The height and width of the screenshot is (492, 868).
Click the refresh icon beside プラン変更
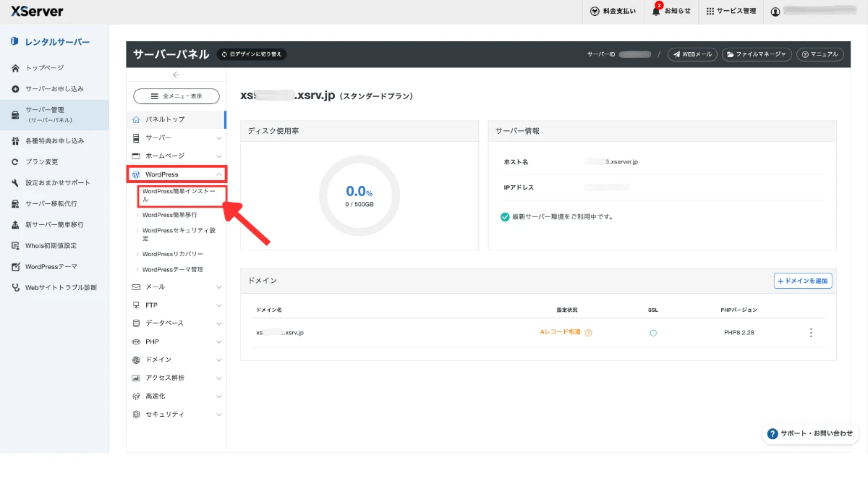click(x=15, y=162)
